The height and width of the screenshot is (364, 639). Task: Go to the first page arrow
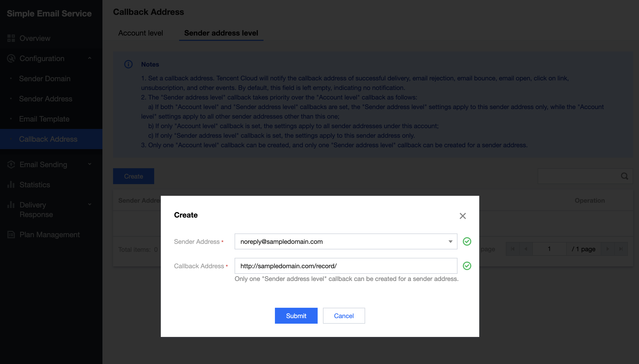[x=513, y=249]
